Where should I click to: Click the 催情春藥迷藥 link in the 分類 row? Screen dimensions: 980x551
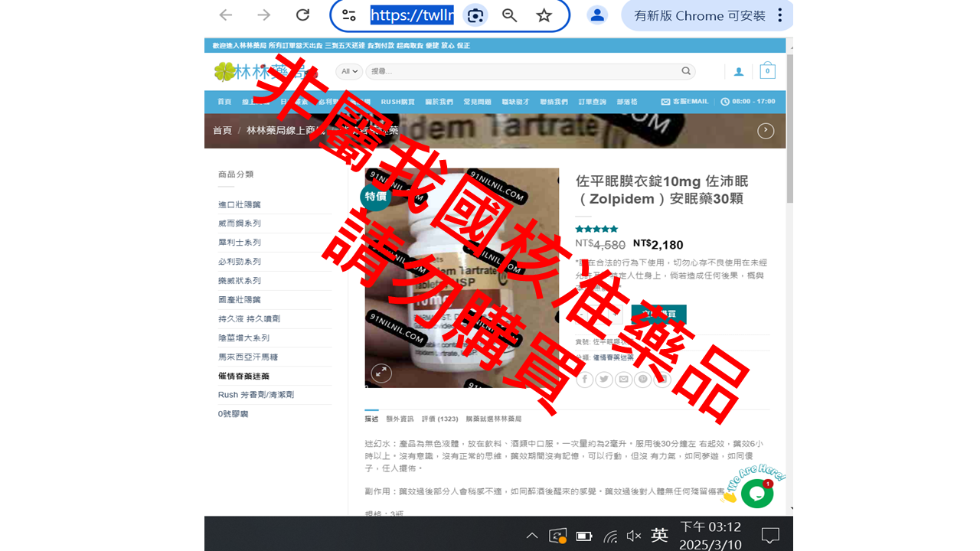tap(613, 357)
